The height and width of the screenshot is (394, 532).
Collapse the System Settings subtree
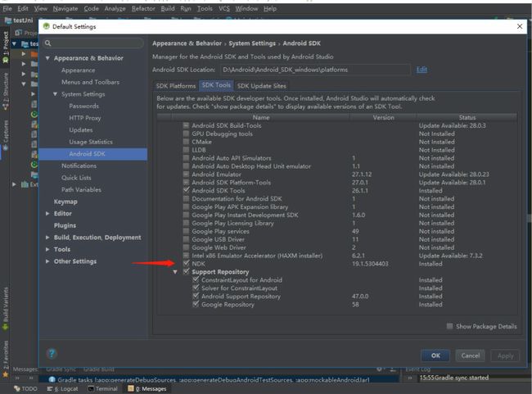pos(56,94)
